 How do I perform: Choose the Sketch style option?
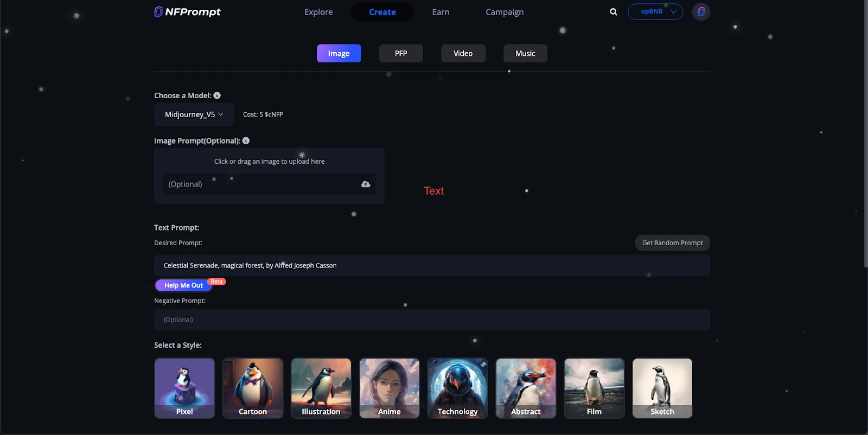pyautogui.click(x=662, y=388)
